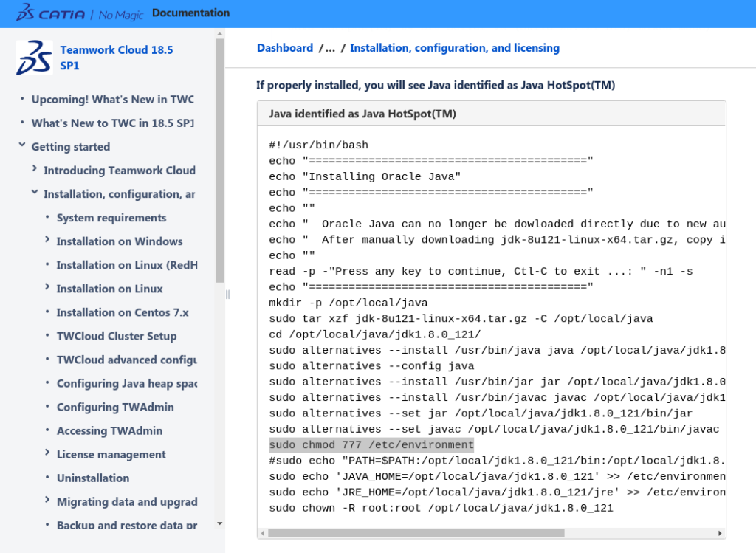This screenshot has width=756, height=553.
Task: Click the Dassault Systemes space logo
Action: click(34, 58)
